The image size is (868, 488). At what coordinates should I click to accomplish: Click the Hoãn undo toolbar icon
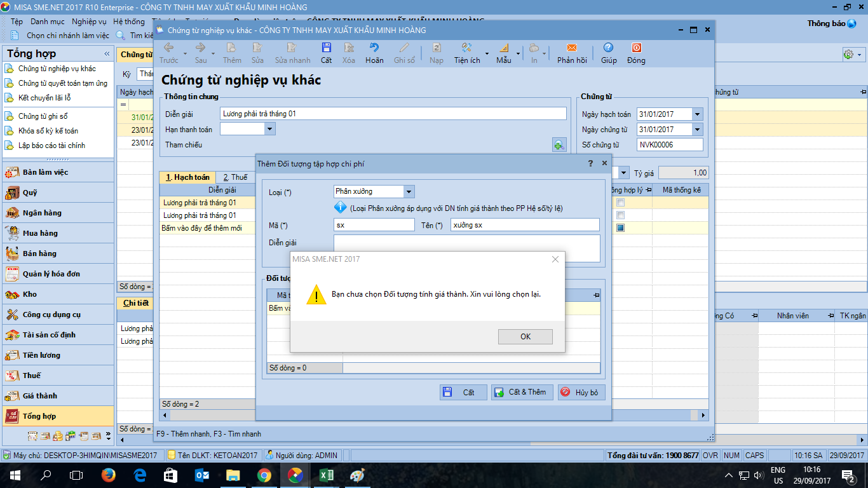[374, 48]
